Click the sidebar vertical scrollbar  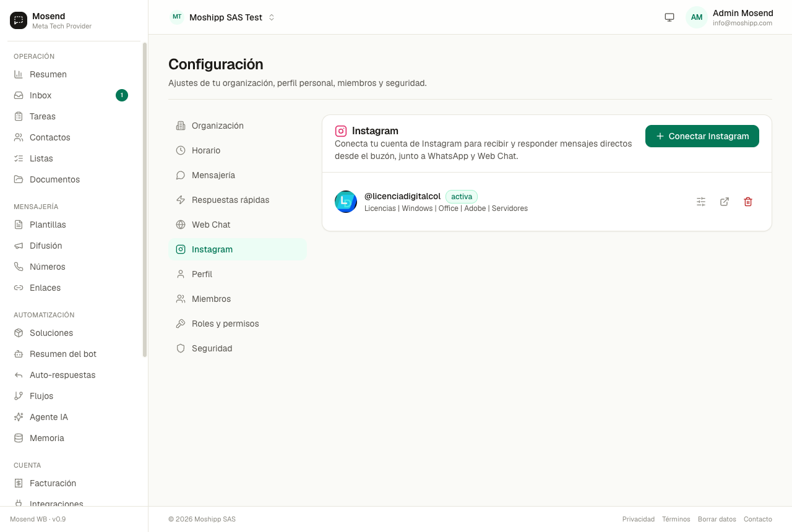tap(145, 199)
